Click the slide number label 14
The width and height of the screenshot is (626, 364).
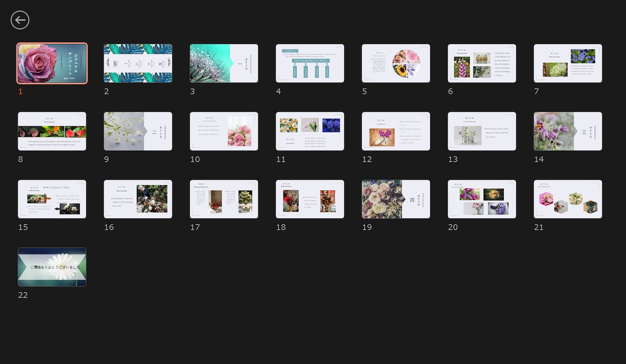pos(539,159)
